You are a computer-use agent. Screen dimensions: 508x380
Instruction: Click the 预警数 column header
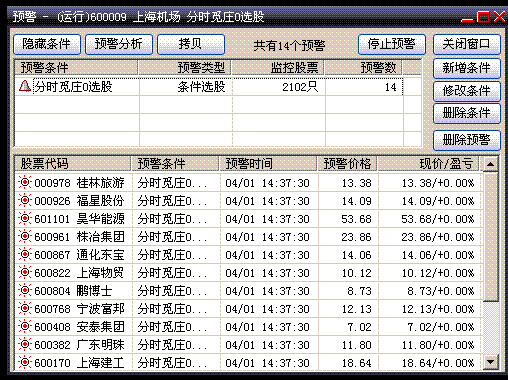click(x=363, y=68)
